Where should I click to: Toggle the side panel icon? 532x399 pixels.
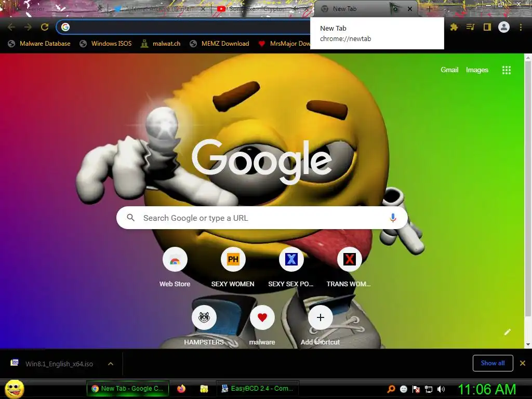[x=487, y=27]
